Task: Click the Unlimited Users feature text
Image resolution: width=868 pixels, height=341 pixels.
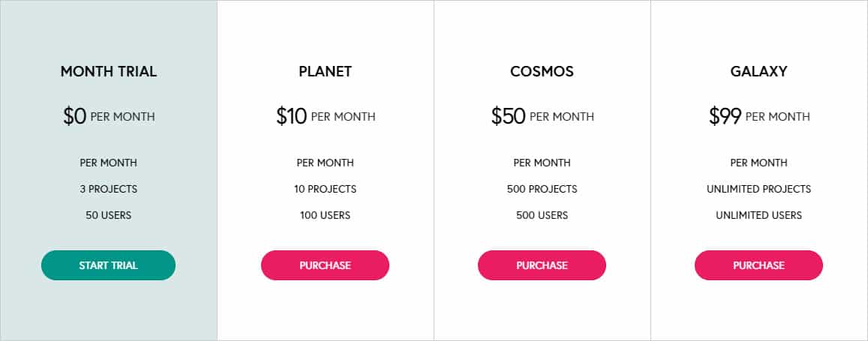Action: 758,215
